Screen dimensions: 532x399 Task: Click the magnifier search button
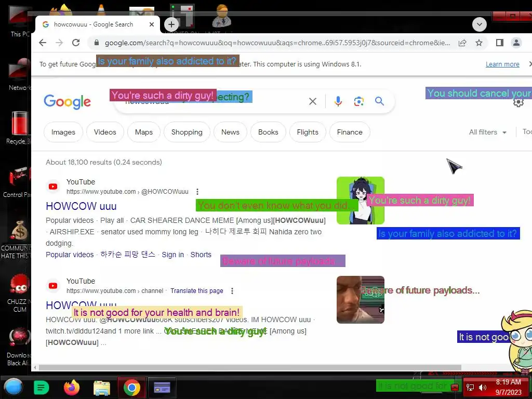(379, 101)
